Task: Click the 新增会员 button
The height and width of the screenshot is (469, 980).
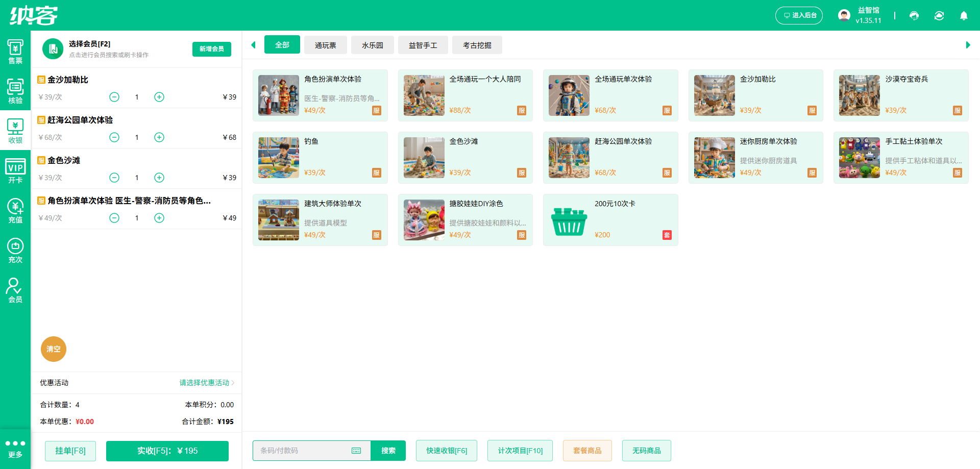Action: [212, 49]
